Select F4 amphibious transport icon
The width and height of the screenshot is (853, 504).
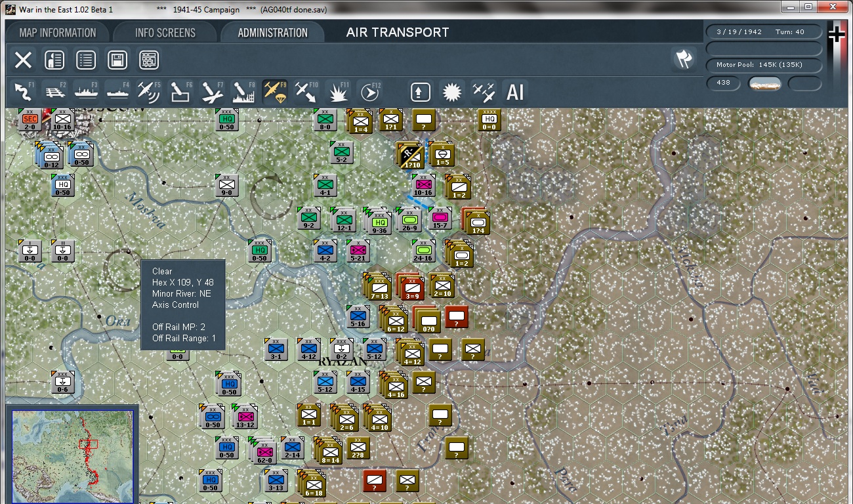pos(117,92)
